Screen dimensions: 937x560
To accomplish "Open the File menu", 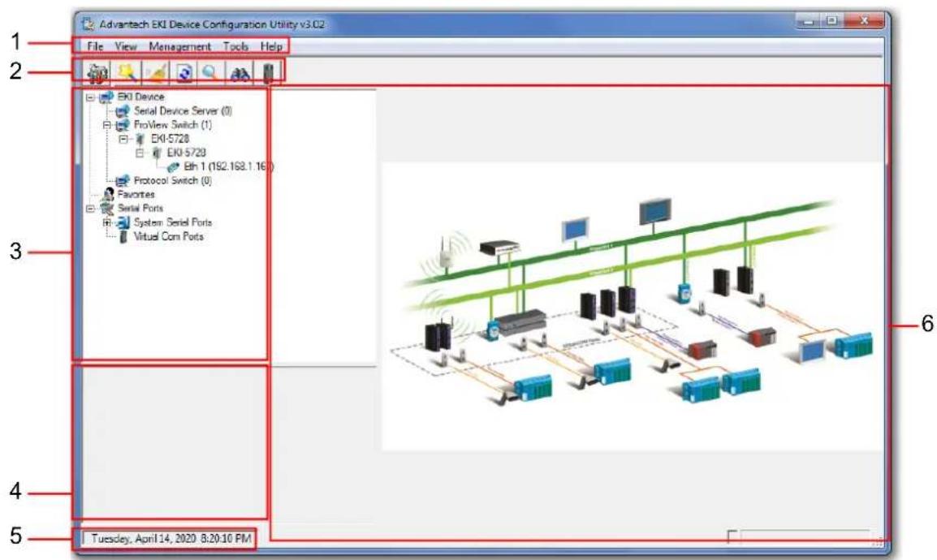I will click(95, 46).
